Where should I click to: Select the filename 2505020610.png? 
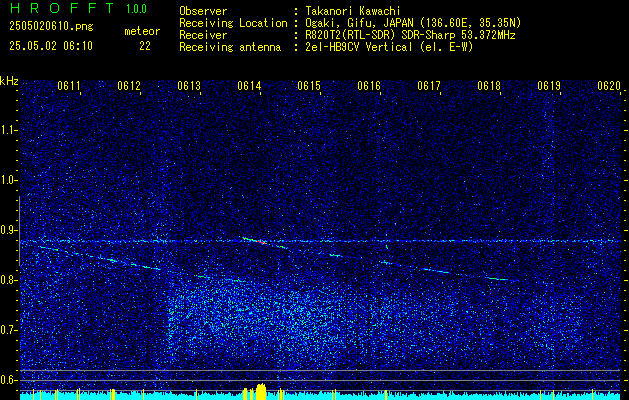[x=51, y=27]
